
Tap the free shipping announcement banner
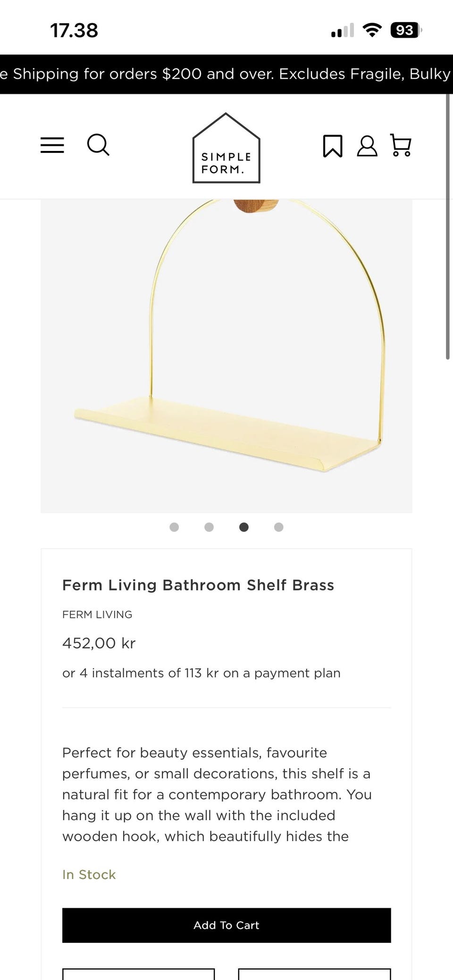(x=226, y=74)
